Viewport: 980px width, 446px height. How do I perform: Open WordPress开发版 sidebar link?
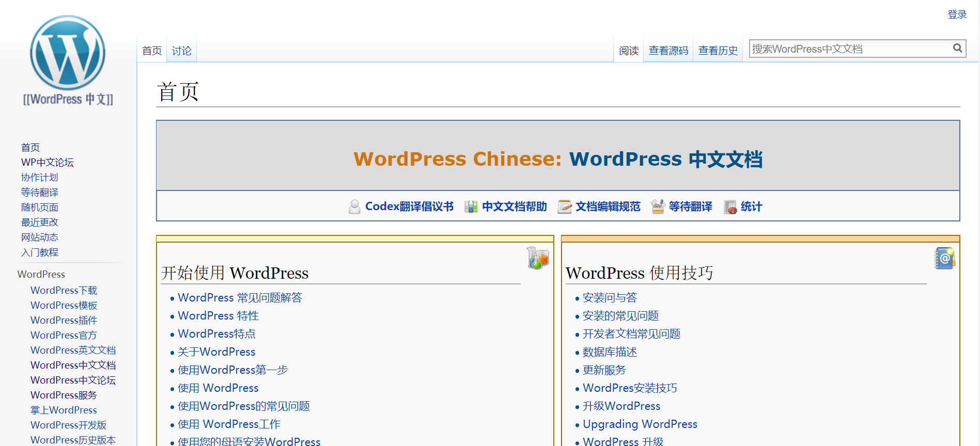(x=69, y=425)
